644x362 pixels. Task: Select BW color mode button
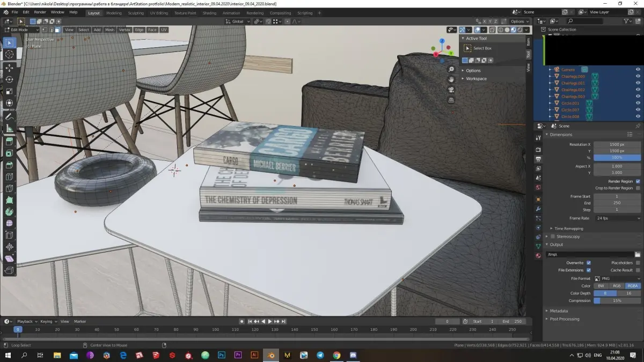pyautogui.click(x=602, y=286)
